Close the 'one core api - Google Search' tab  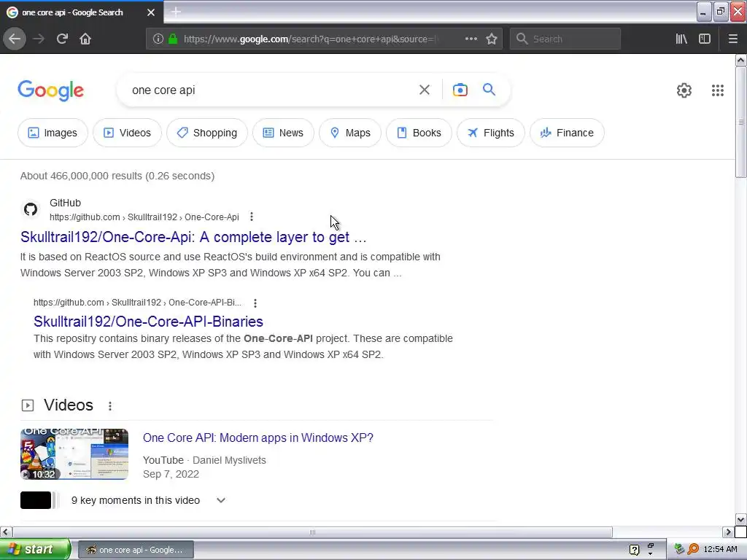(x=151, y=12)
